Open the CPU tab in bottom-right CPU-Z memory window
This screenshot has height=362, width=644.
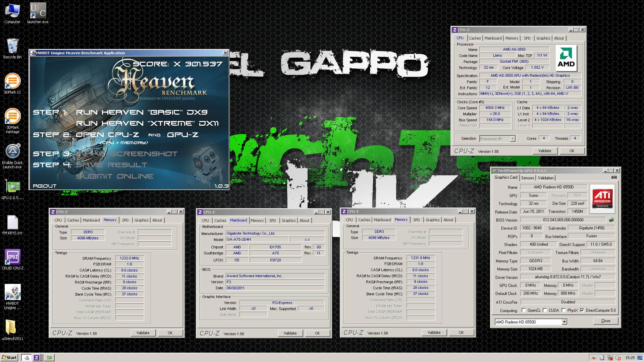click(349, 220)
